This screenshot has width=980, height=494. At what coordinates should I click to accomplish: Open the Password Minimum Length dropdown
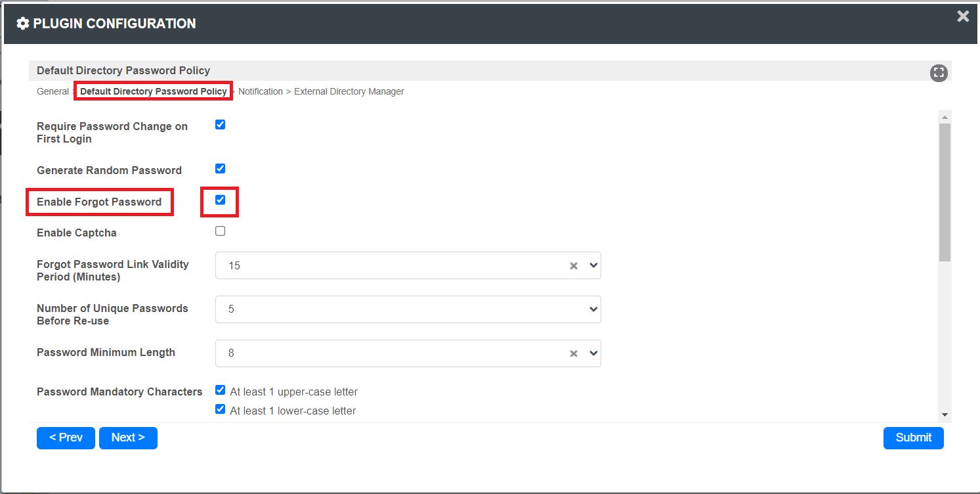[x=593, y=353]
